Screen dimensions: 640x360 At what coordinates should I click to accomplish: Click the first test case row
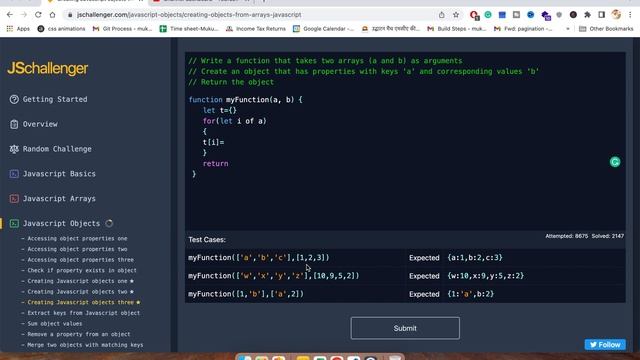(405, 258)
